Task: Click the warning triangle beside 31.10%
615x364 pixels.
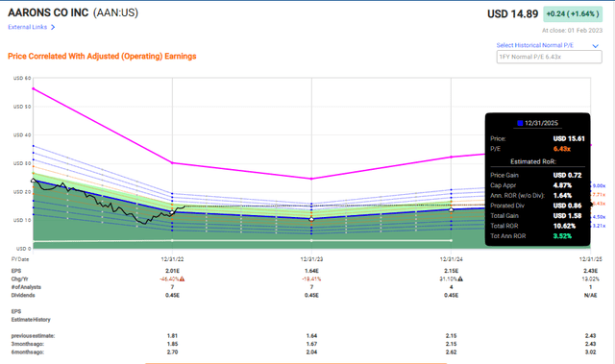Action: (x=460, y=279)
